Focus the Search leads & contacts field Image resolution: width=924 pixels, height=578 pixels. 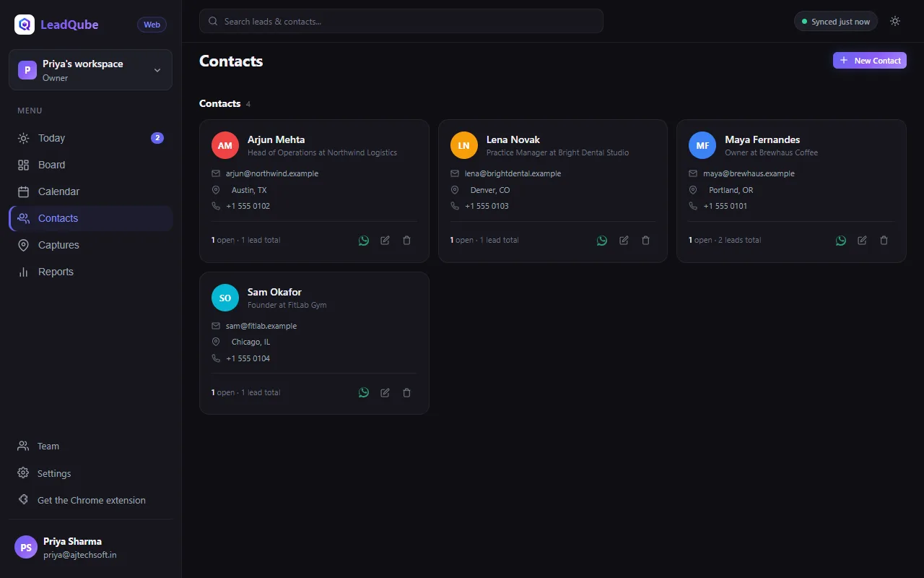click(x=401, y=21)
